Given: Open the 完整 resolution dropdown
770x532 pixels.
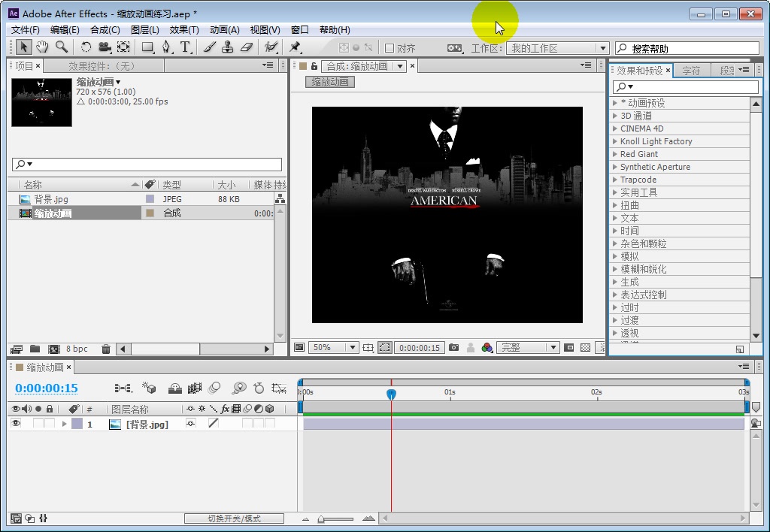Looking at the screenshot, I should pyautogui.click(x=528, y=347).
